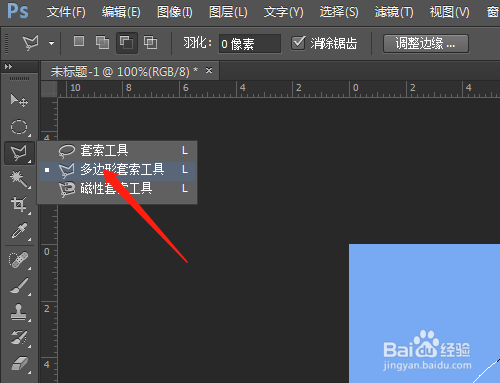Select the Crop tool
Screen dimensions: 500x383
click(19, 204)
